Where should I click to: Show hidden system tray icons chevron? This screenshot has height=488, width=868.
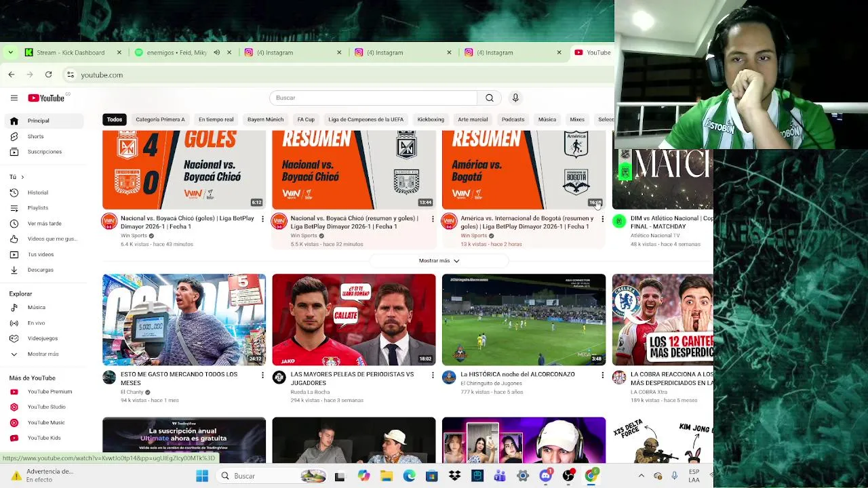tap(641, 476)
